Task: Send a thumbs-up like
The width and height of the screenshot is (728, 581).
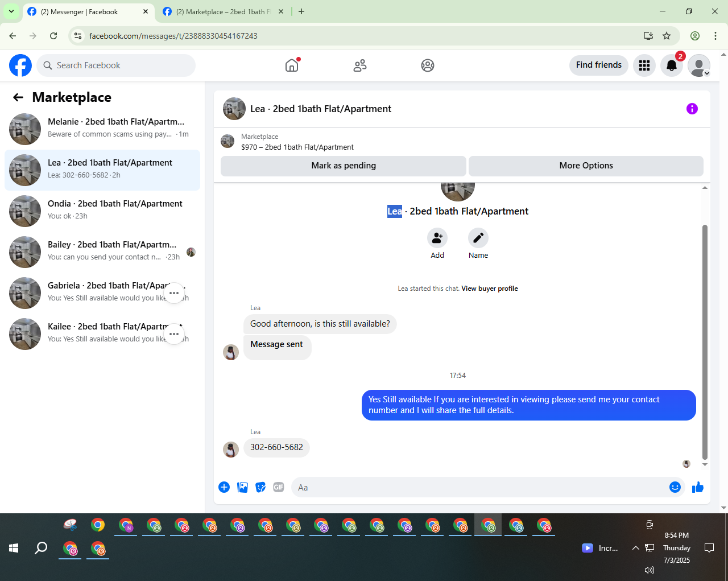Action: pos(698,487)
